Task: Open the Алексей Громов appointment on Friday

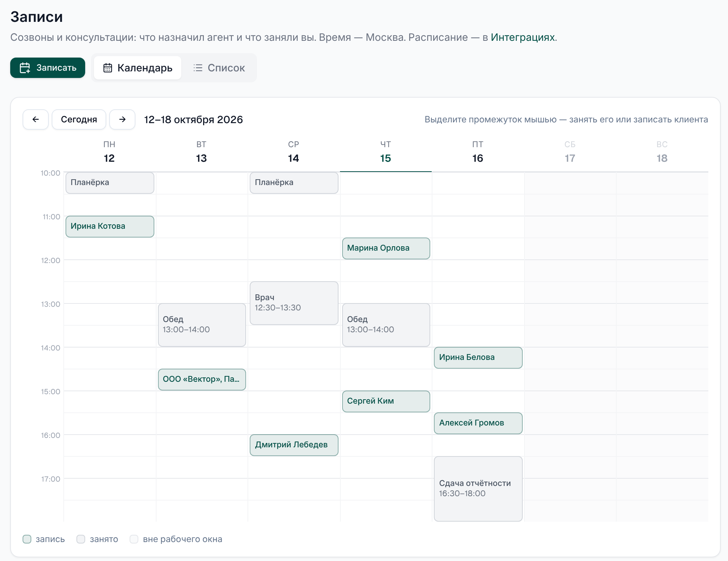Action: click(478, 423)
